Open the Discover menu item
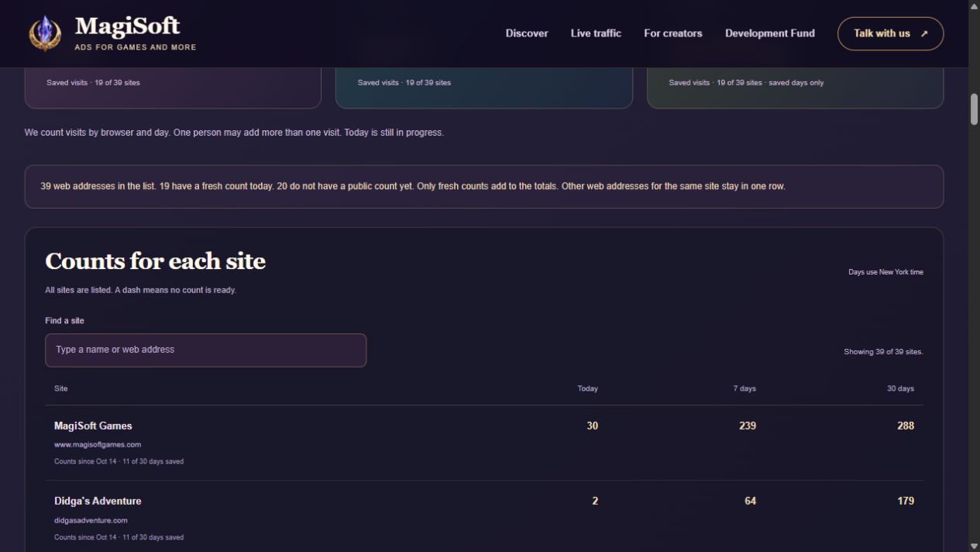The width and height of the screenshot is (980, 552). pyautogui.click(x=527, y=33)
